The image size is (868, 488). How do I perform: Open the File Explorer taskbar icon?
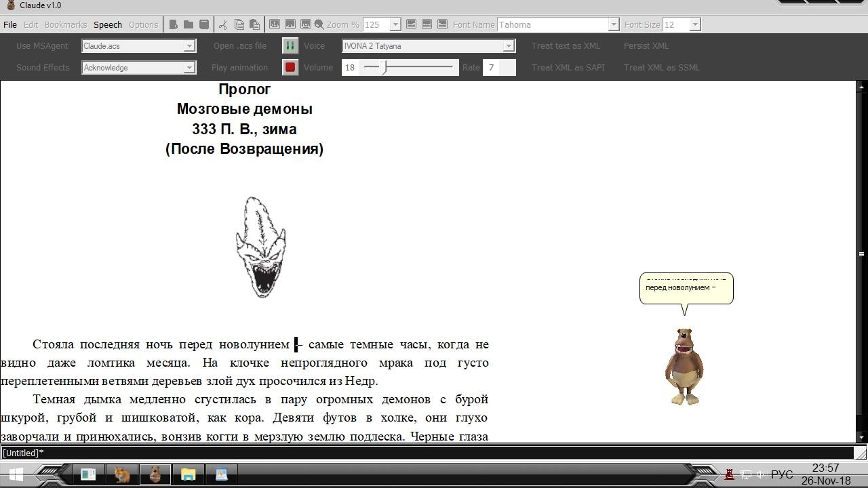(188, 474)
